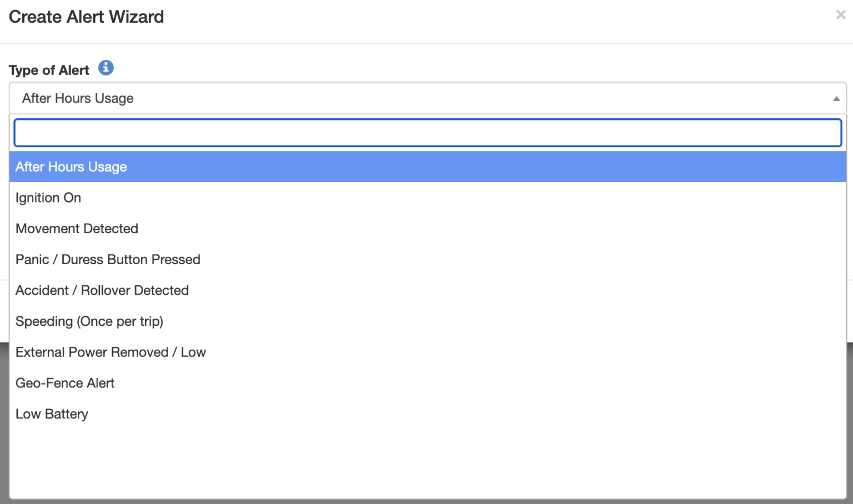
Task: Pick External Power Removed / Low
Action: tap(111, 352)
